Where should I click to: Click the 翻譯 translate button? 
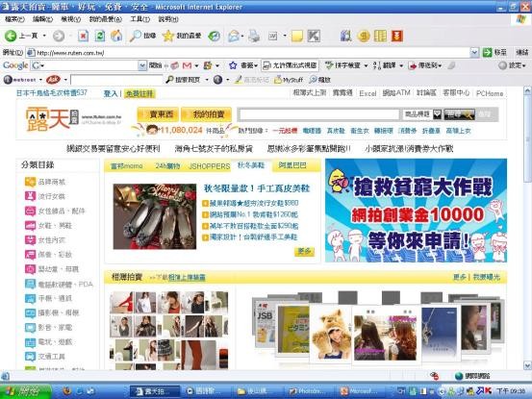(x=385, y=65)
